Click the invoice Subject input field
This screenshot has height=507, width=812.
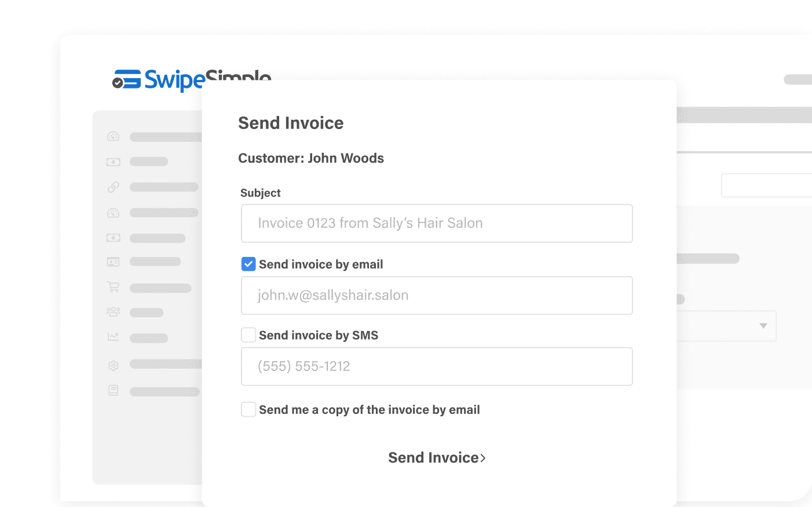coord(437,223)
